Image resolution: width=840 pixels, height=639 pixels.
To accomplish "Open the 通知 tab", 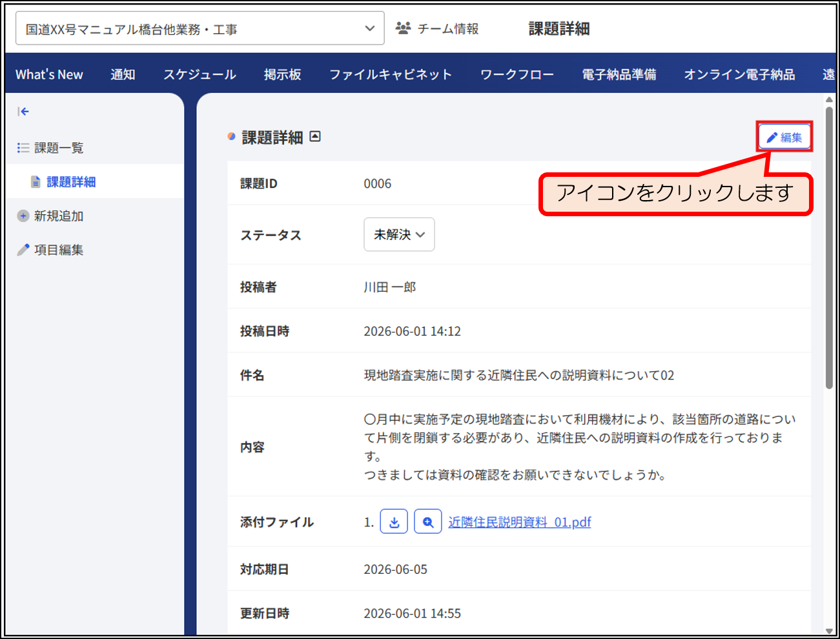I will pos(123,74).
